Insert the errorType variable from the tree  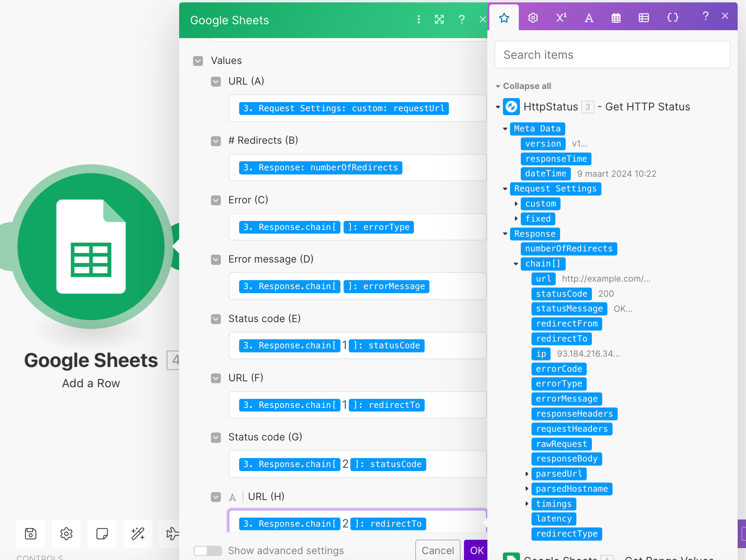click(x=559, y=384)
